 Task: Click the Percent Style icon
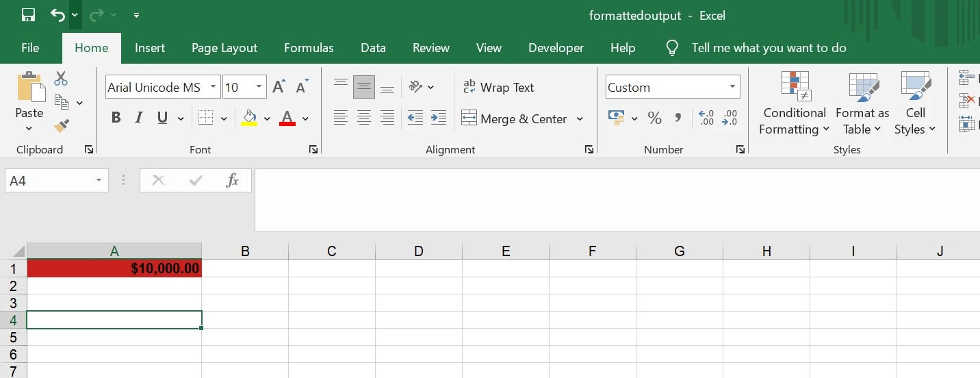[x=654, y=118]
